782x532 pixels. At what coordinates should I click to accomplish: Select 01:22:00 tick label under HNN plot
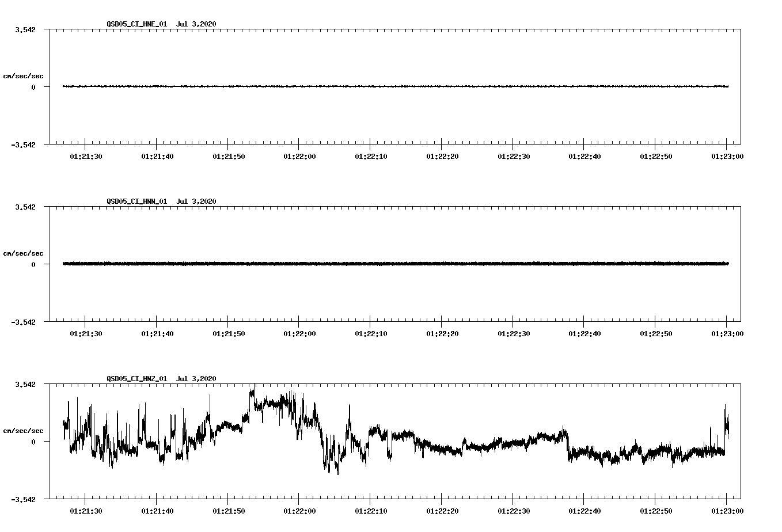299,333
